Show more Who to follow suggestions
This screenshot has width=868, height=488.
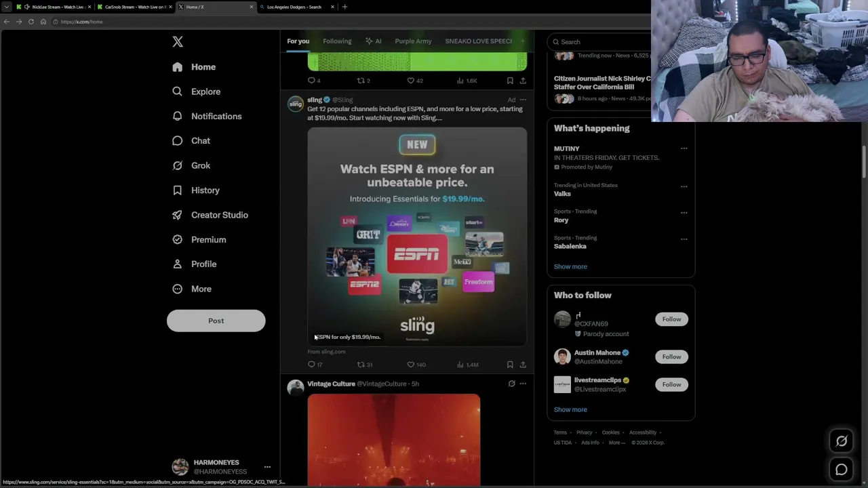pyautogui.click(x=570, y=409)
